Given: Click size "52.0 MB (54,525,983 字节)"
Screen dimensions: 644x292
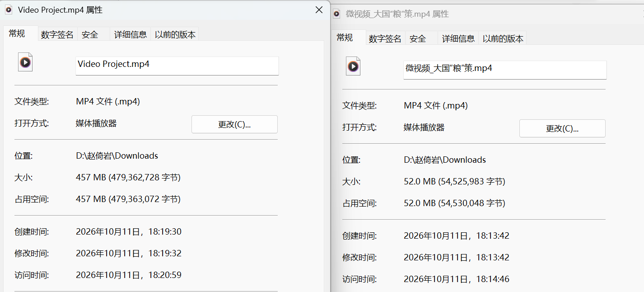Looking at the screenshot, I should [x=454, y=182].
